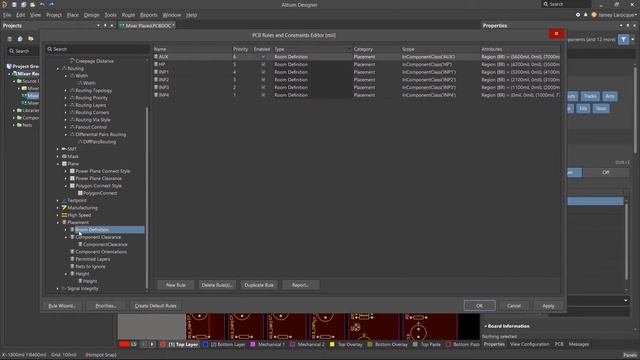Open the File menu
The image size is (640, 360).
click(x=7, y=15)
